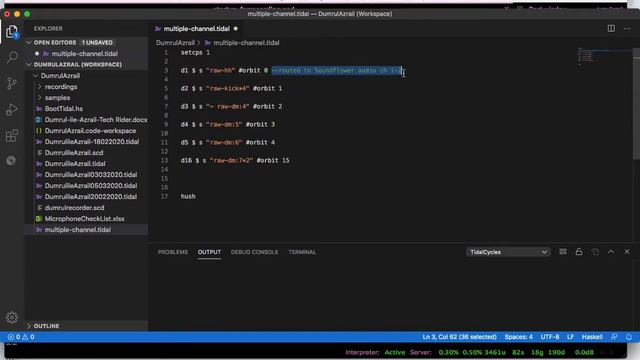Click the d16 '#orbit 15' code line
Image resolution: width=640 pixels, height=360 pixels.
coord(235,161)
